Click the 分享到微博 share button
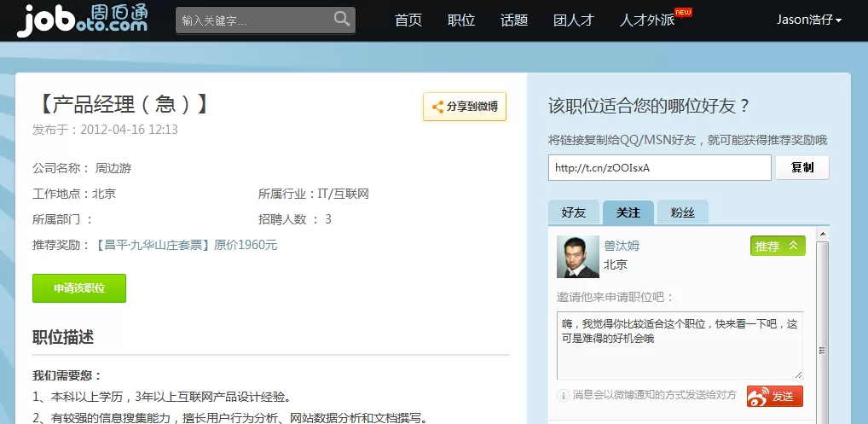 [465, 107]
